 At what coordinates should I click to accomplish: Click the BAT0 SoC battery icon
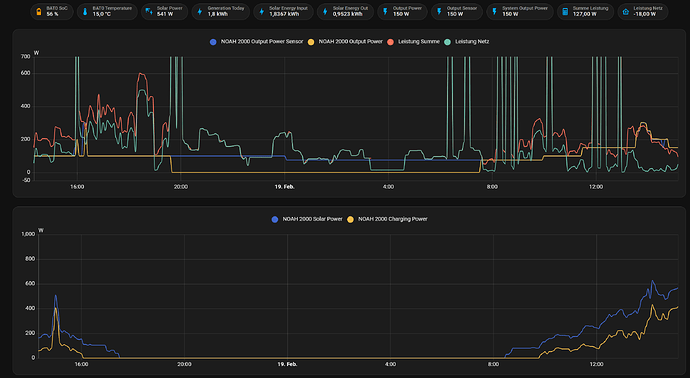pos(39,11)
